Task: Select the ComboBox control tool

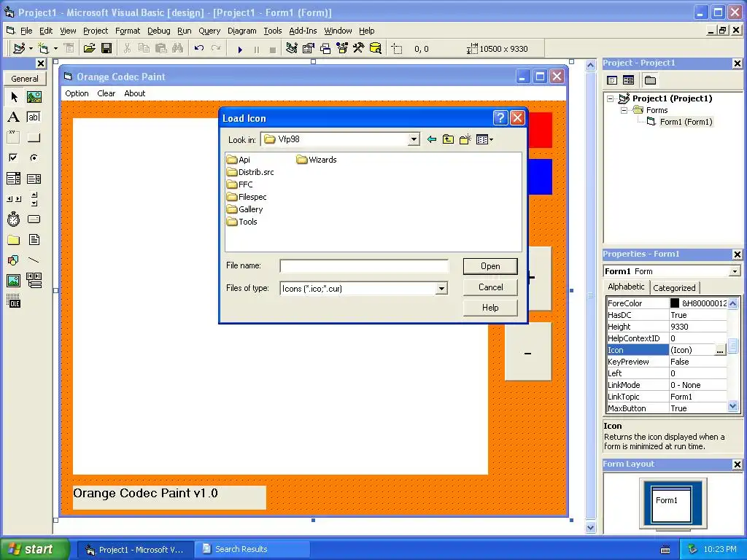Action: [x=14, y=179]
